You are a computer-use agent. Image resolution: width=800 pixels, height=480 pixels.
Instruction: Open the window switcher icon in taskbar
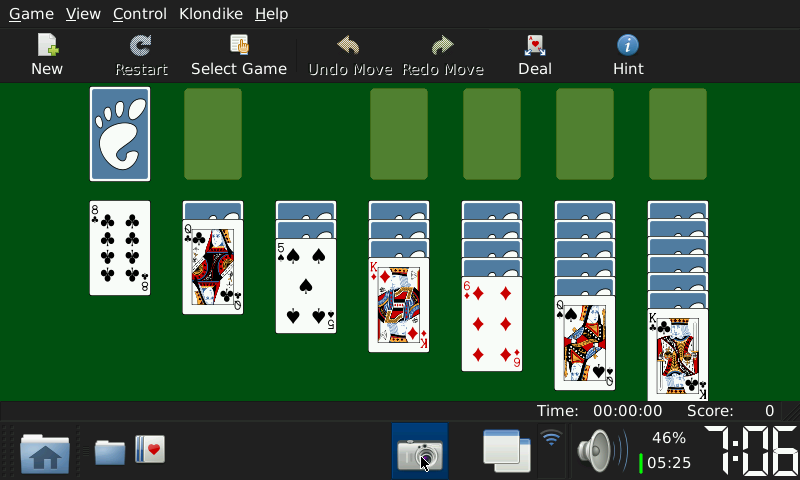tap(506, 451)
